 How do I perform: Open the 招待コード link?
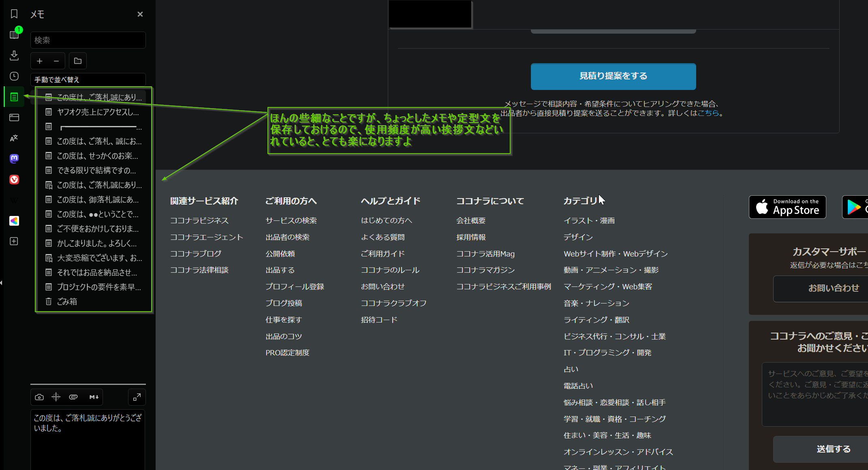[379, 320]
